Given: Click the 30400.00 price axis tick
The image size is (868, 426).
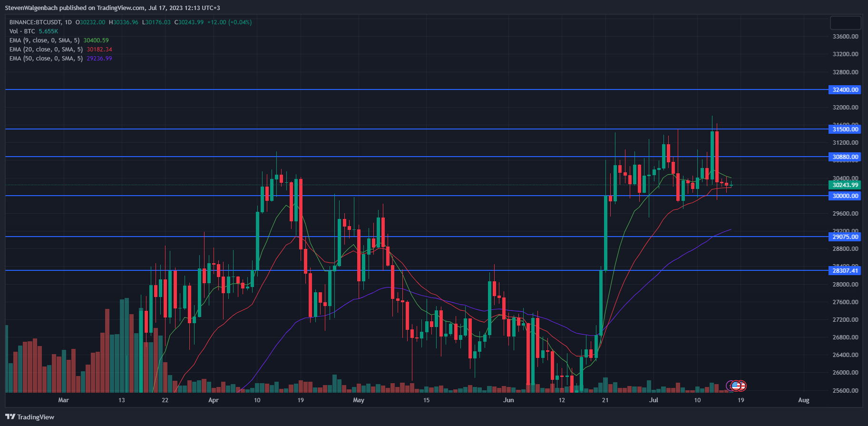Looking at the screenshot, I should [x=846, y=178].
